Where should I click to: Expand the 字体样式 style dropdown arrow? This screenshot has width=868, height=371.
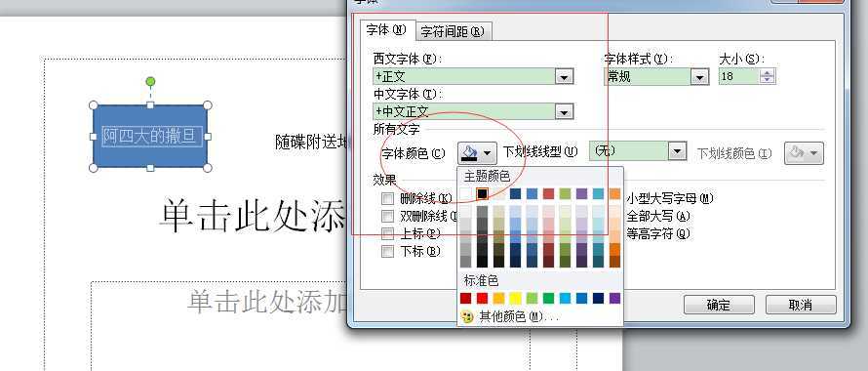(x=700, y=77)
